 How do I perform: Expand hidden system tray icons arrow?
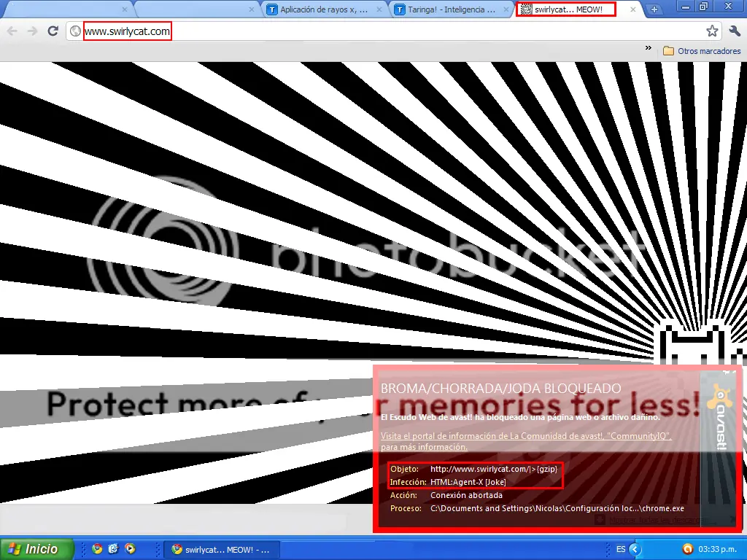pos(635,549)
